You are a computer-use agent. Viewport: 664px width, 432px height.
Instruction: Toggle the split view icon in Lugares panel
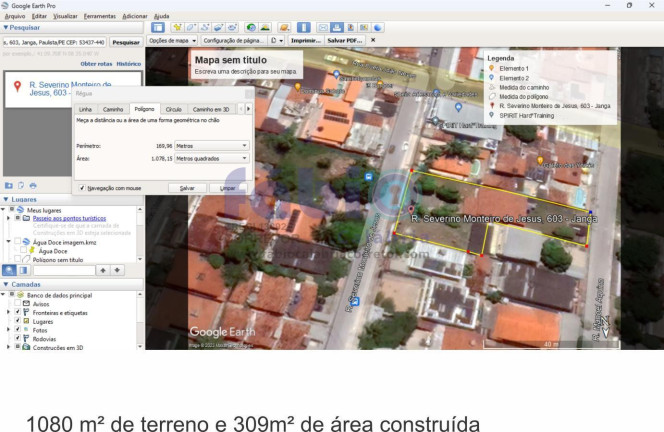pos(23,270)
